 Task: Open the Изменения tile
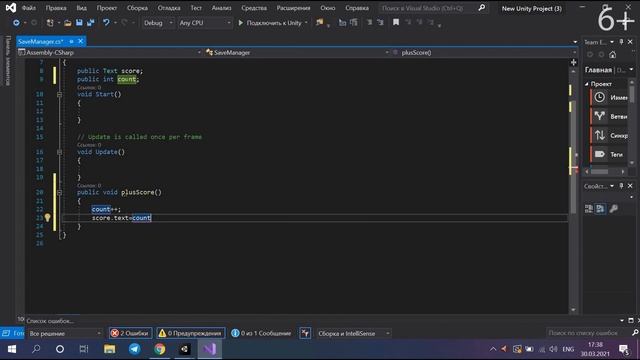tap(610, 97)
